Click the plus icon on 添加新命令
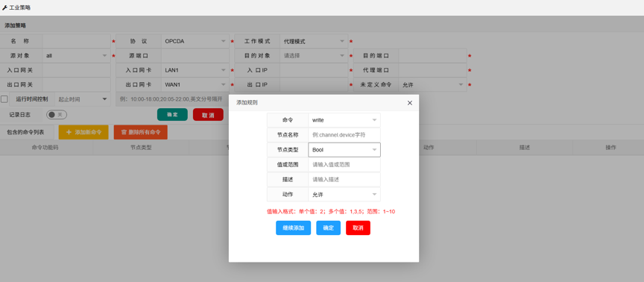This screenshot has height=282, width=644. [x=69, y=132]
